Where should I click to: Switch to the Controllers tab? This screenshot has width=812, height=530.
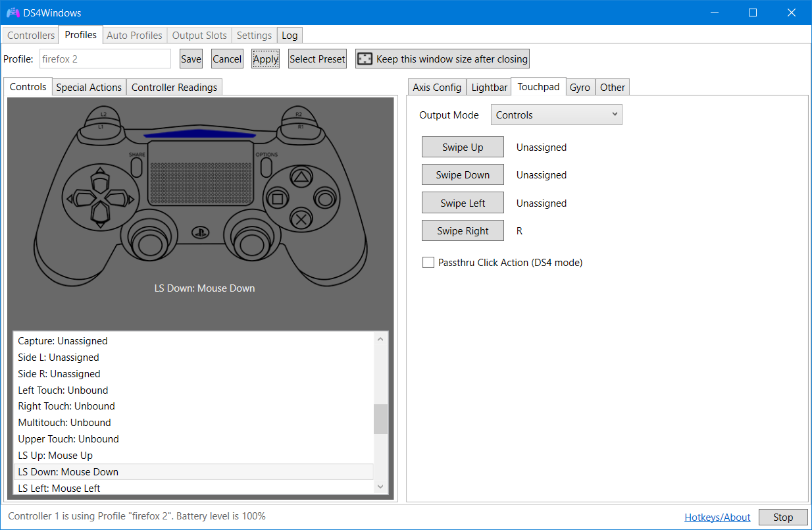point(31,36)
